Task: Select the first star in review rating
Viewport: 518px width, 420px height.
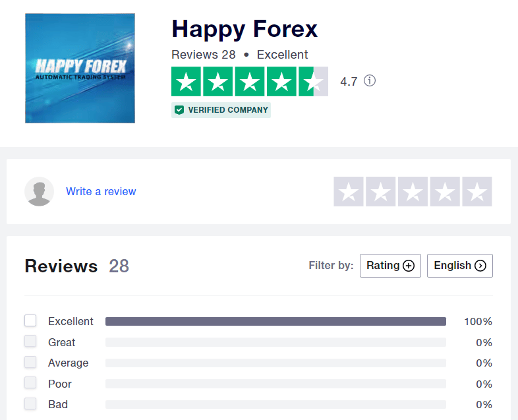Action: (x=349, y=192)
